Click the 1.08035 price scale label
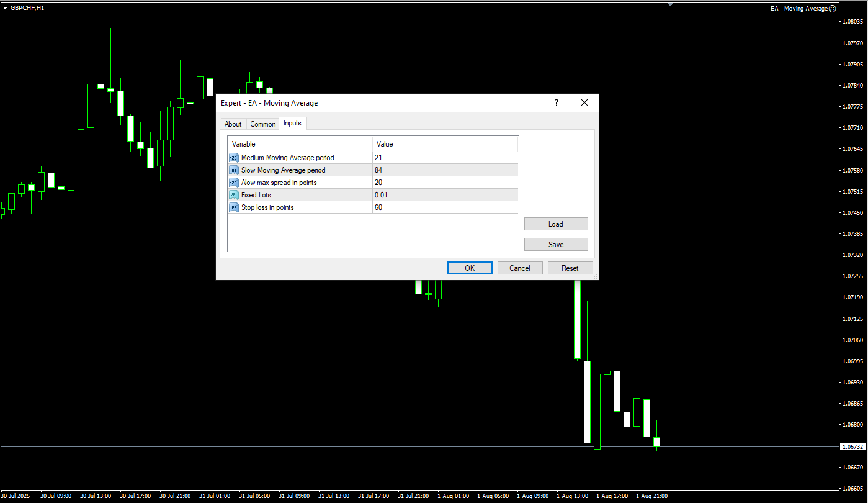This screenshot has height=503, width=868. [x=853, y=22]
